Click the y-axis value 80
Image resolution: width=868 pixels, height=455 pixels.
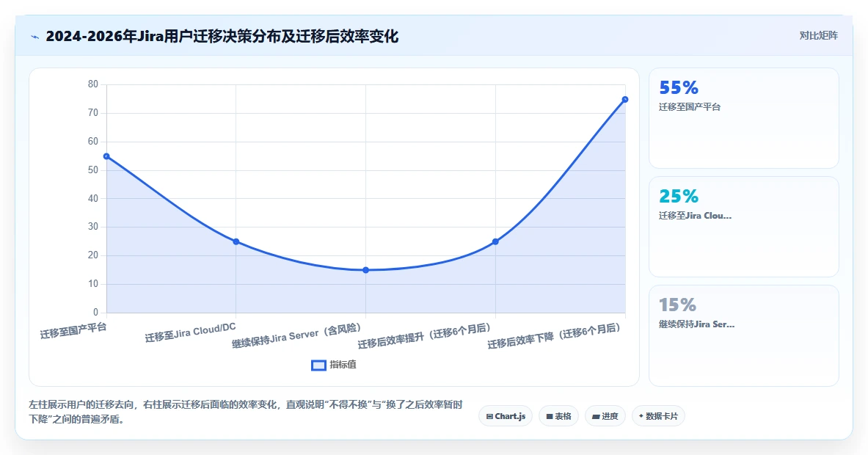pyautogui.click(x=93, y=84)
